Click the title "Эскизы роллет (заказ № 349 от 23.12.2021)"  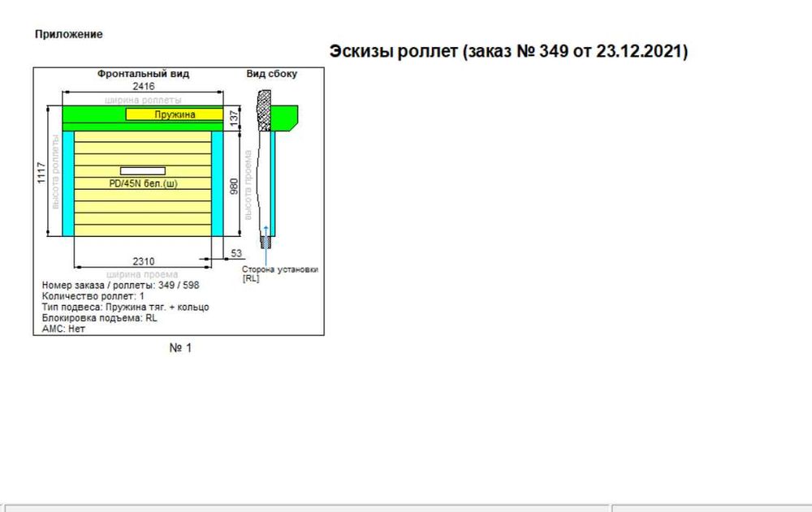tap(508, 51)
